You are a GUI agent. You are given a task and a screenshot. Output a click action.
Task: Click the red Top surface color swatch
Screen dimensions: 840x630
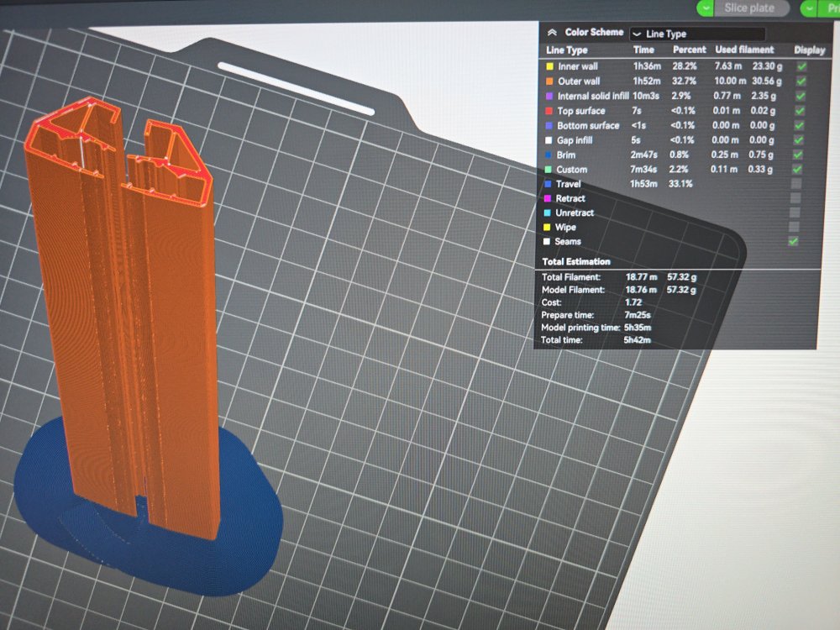(549, 111)
